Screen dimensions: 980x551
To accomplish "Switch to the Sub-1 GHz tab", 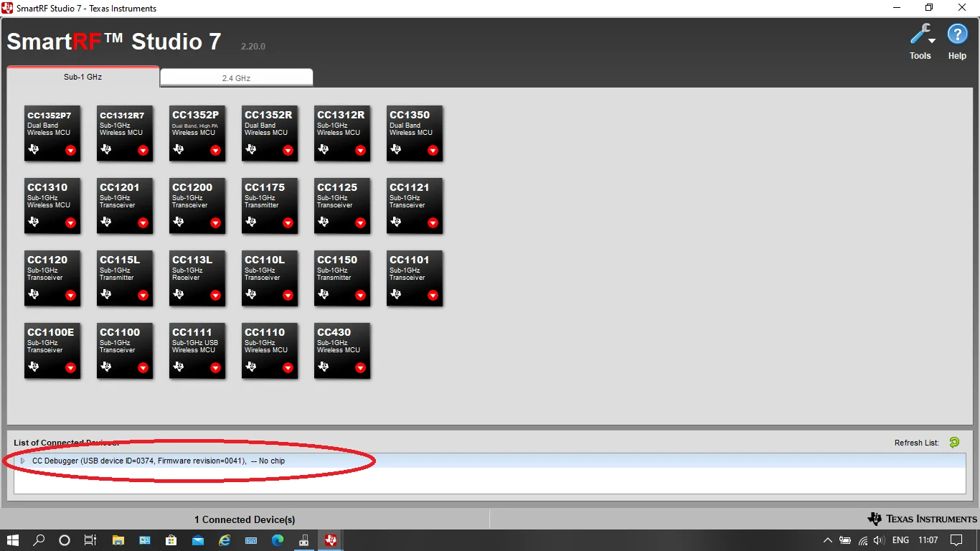I will [x=83, y=77].
